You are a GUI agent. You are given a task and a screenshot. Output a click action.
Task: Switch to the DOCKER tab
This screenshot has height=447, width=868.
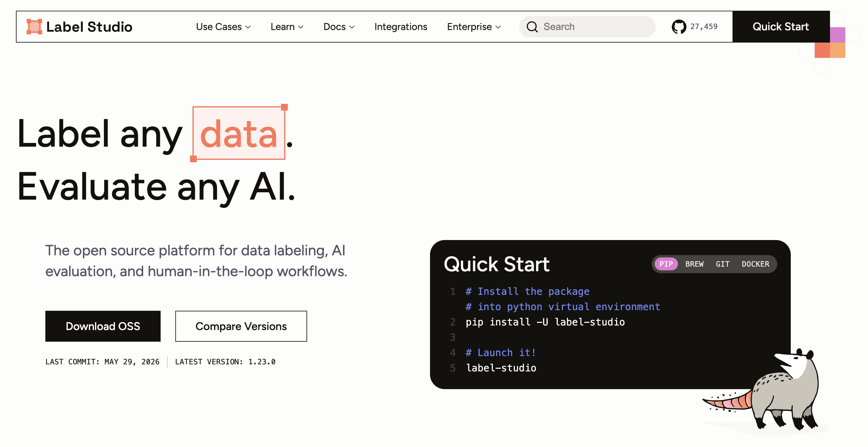(x=755, y=264)
